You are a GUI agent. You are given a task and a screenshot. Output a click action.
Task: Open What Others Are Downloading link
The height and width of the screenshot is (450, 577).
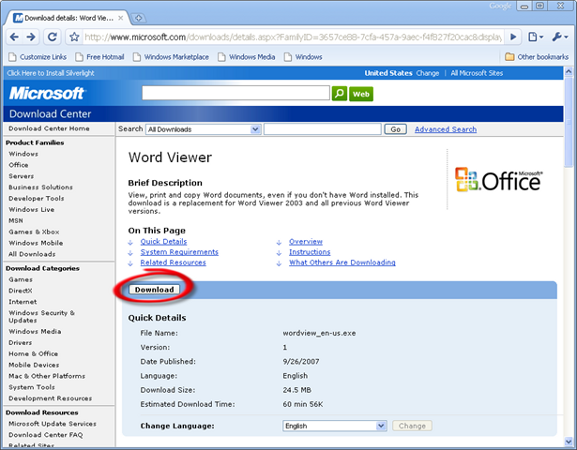342,262
